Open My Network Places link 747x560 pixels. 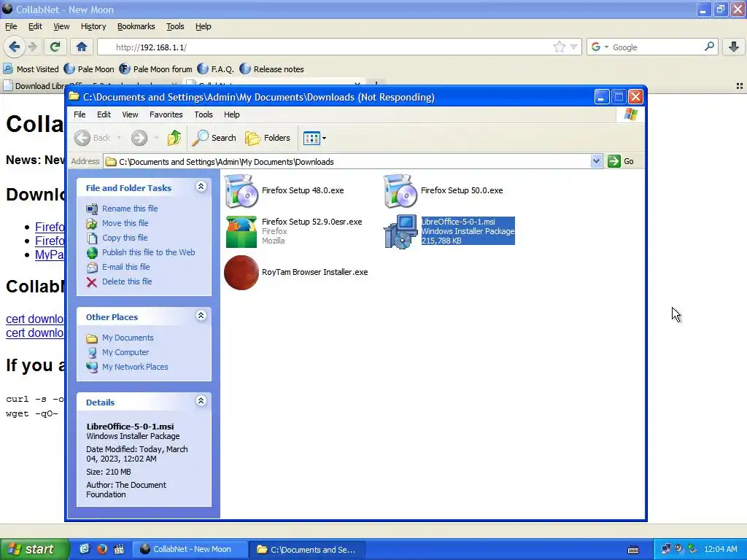[x=135, y=367]
